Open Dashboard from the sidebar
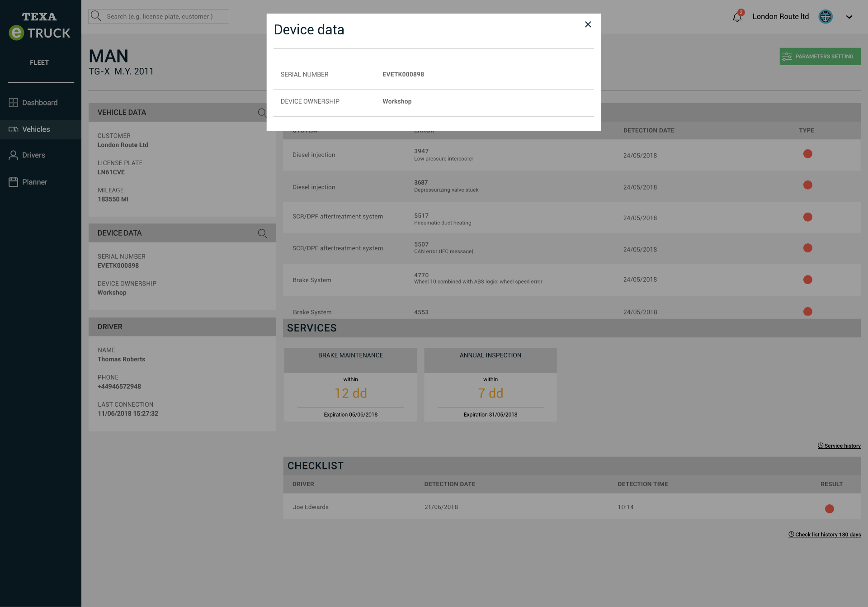The height and width of the screenshot is (607, 868). [41, 103]
